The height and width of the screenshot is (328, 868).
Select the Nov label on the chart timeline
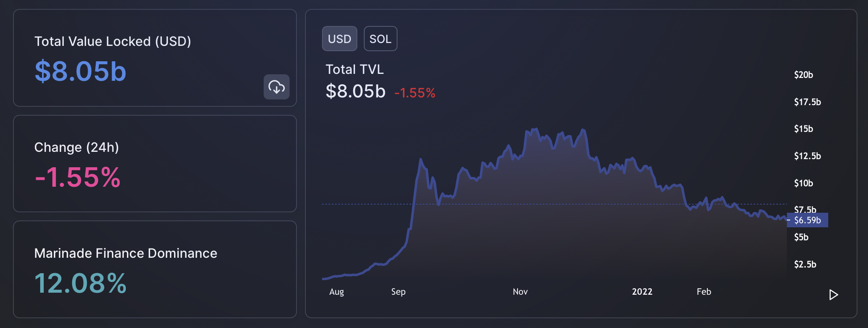pos(520,291)
